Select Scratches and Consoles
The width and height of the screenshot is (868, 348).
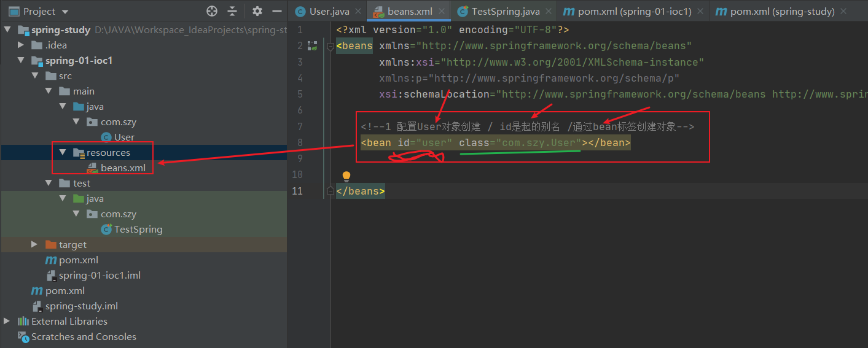84,337
